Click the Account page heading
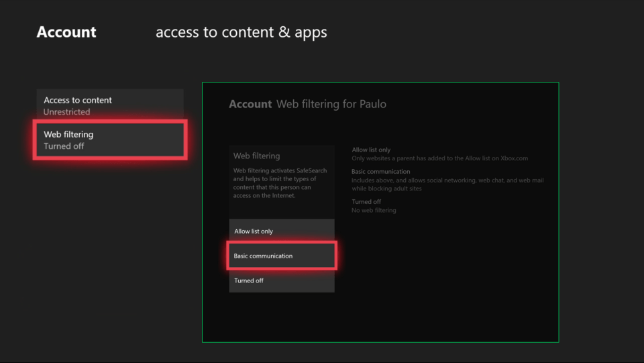Screen dimensions: 644x363 (66, 32)
